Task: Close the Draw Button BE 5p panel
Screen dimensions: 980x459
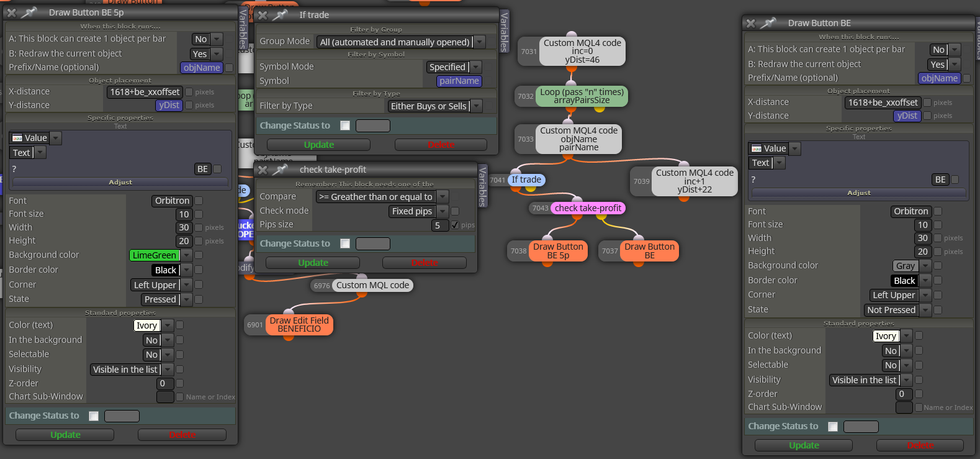Action: [11, 12]
